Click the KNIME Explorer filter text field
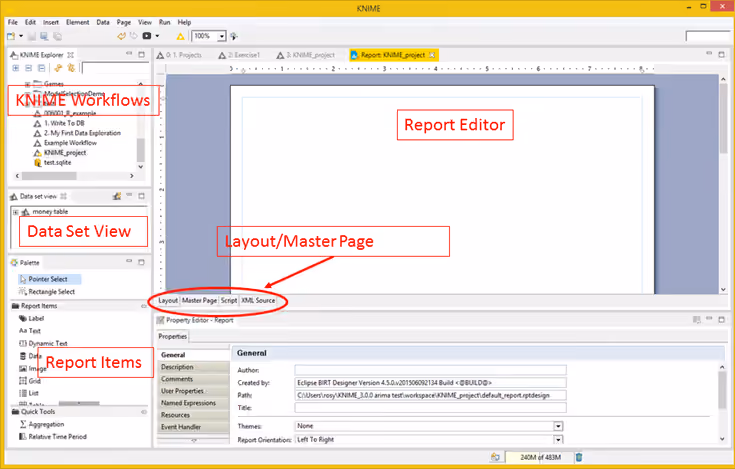This screenshot has height=469, width=735. [115, 68]
